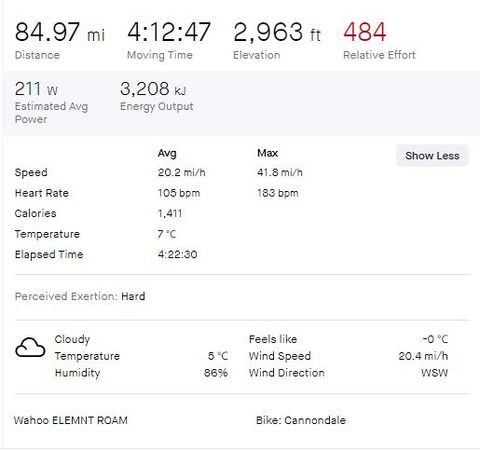Click the max heart rate 183 bpm
Viewport: 480px width, 451px height.
(x=278, y=193)
